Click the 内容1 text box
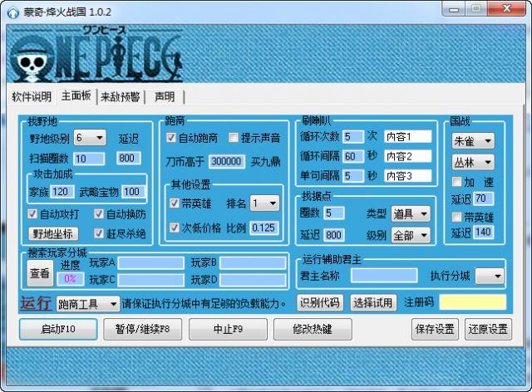 (408, 137)
